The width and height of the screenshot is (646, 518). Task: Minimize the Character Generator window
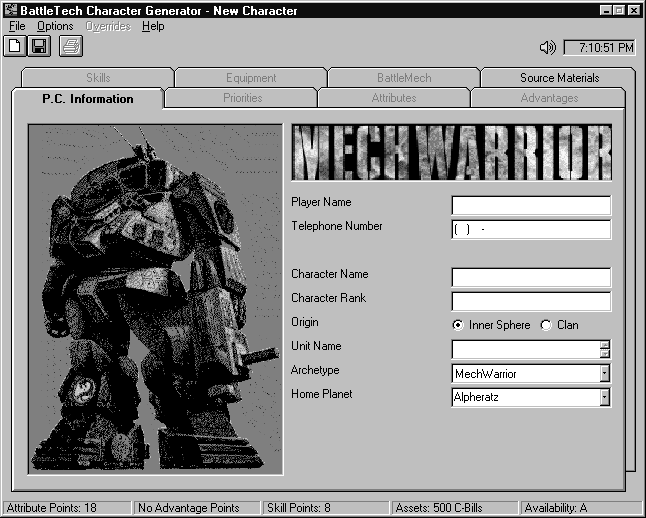(x=606, y=10)
